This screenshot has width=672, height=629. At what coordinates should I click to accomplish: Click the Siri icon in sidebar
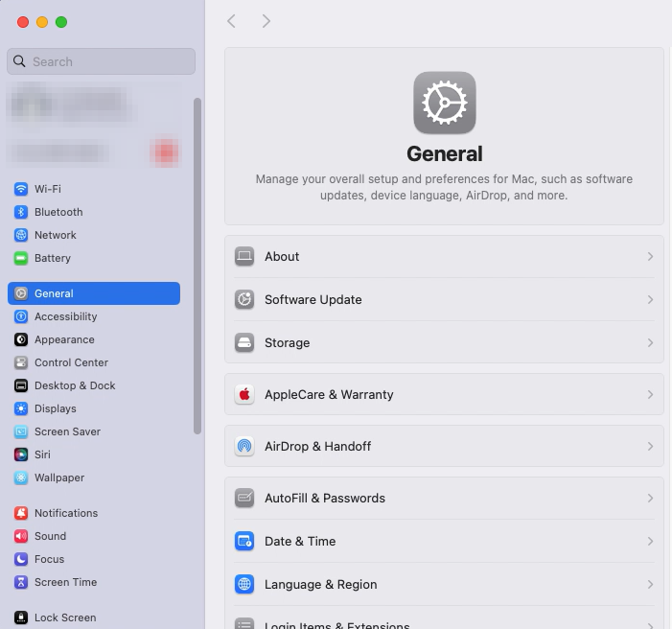21,454
